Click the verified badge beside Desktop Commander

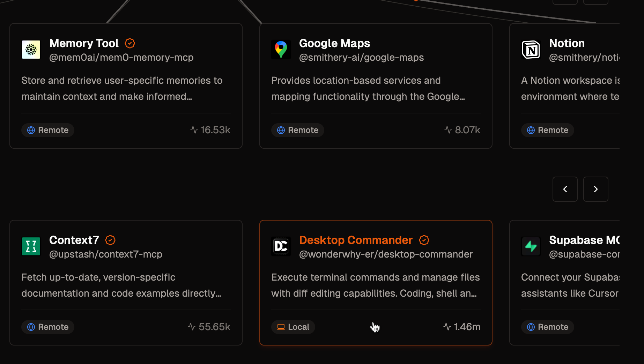[424, 240]
